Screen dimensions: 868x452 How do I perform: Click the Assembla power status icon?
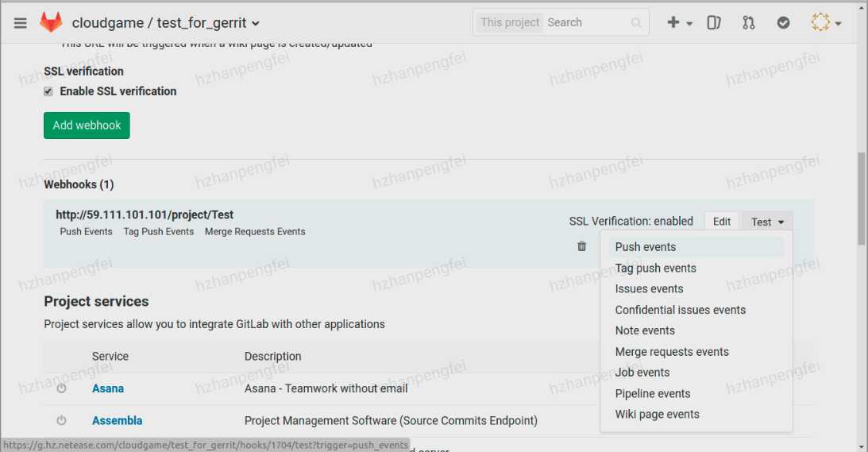point(61,420)
